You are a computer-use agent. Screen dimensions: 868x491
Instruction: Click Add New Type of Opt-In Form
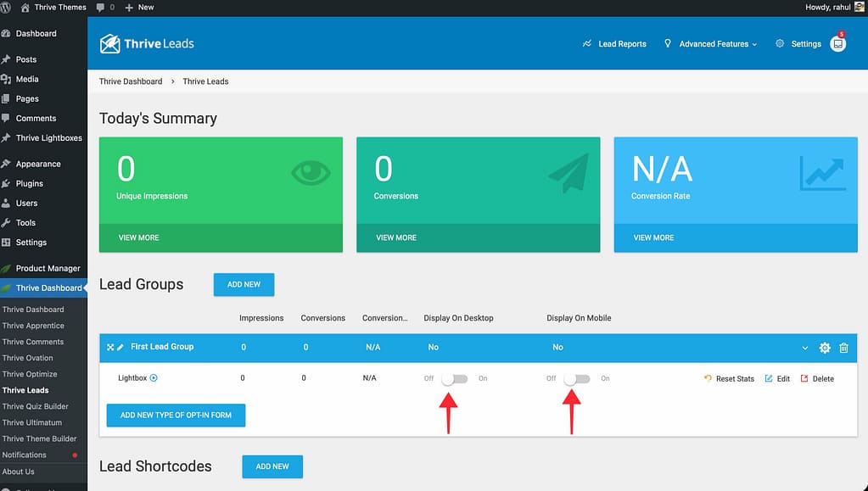point(176,415)
